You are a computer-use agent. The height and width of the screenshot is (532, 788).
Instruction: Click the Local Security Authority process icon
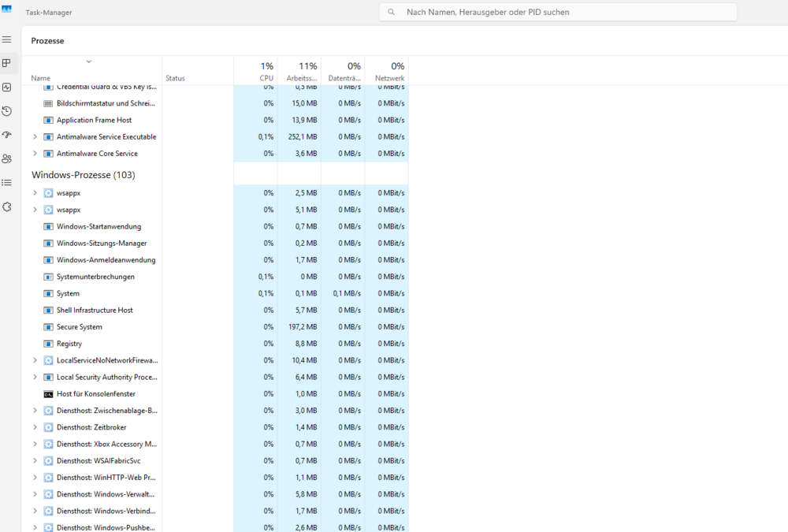pyautogui.click(x=48, y=377)
